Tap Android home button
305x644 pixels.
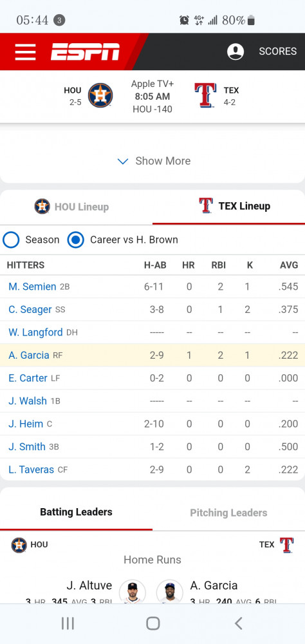152,623
